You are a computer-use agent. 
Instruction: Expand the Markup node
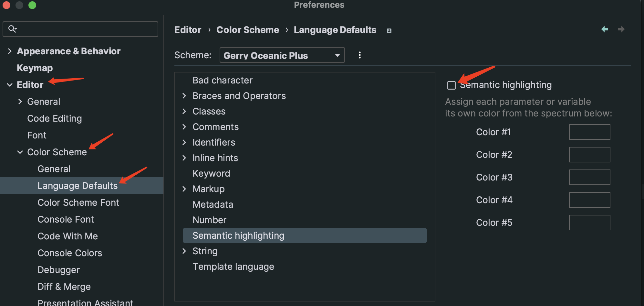point(184,189)
